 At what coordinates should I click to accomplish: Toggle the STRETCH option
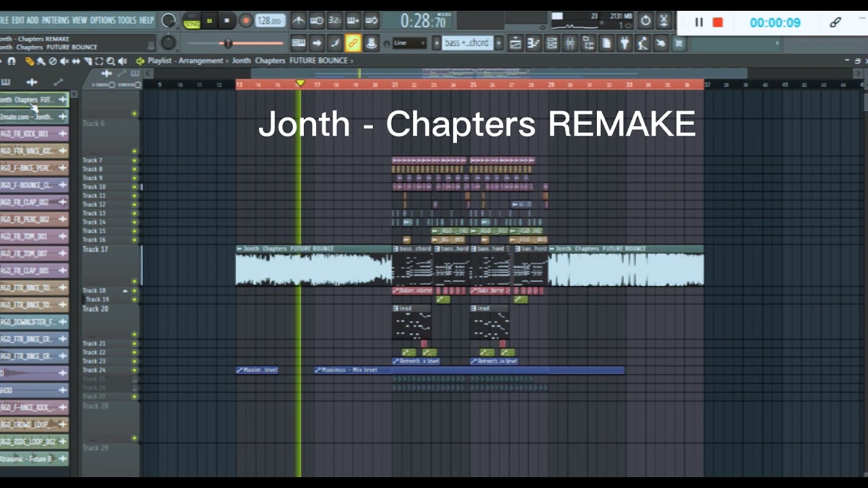pos(138,85)
